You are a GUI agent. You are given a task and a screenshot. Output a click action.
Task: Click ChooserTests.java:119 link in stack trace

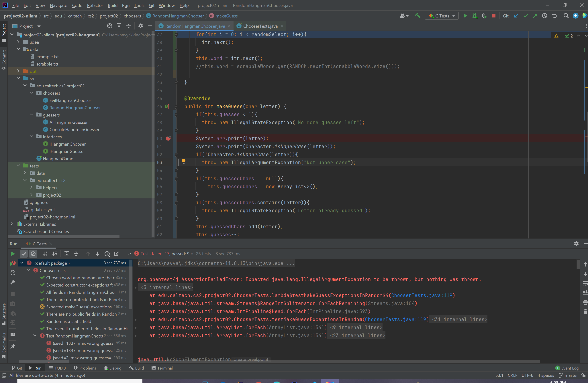422,295
